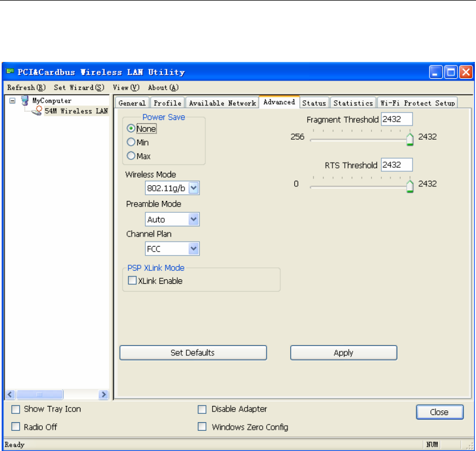This screenshot has height=451, width=476.
Task: Expand the Preamble Mode dropdown
Action: pos(194,220)
